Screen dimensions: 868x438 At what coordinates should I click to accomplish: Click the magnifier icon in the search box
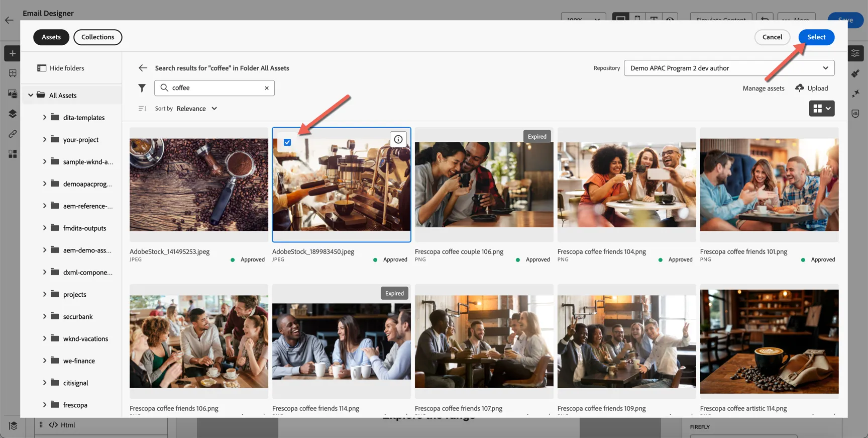click(x=164, y=87)
